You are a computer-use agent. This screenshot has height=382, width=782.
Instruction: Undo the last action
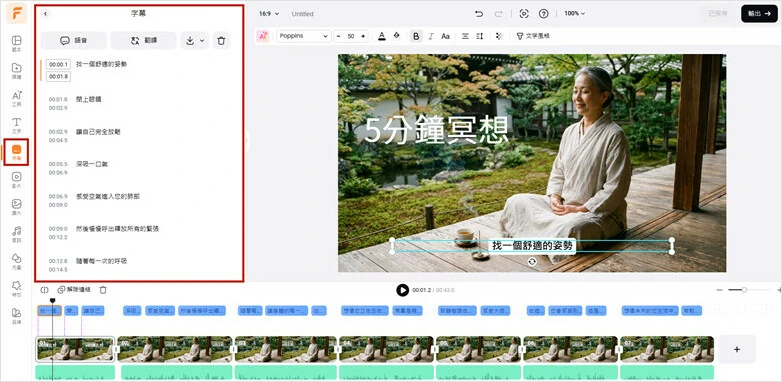tap(479, 14)
